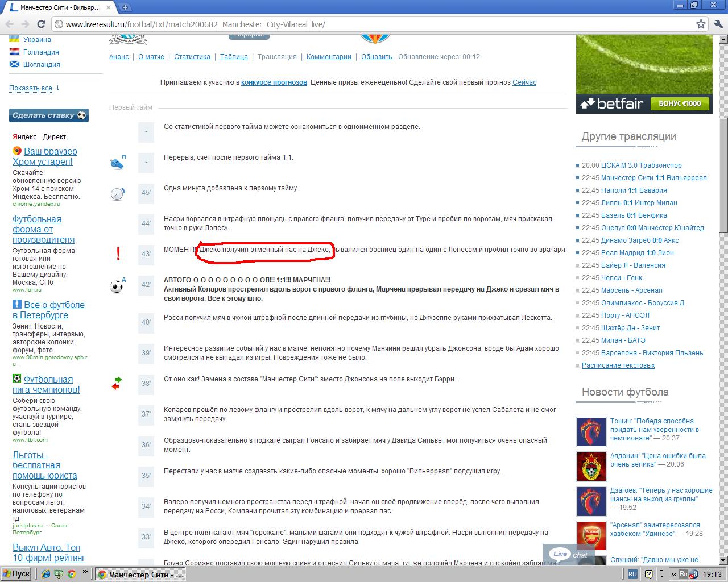Click the own-goal ball icon at 42'
Screen dimensions: 728x582
[117, 286]
